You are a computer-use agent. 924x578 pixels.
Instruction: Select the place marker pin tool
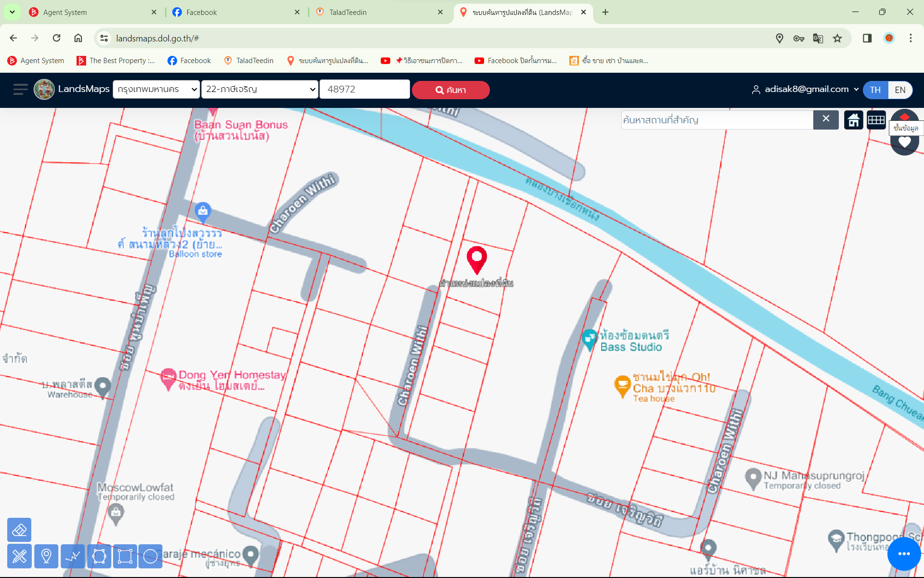(46, 556)
